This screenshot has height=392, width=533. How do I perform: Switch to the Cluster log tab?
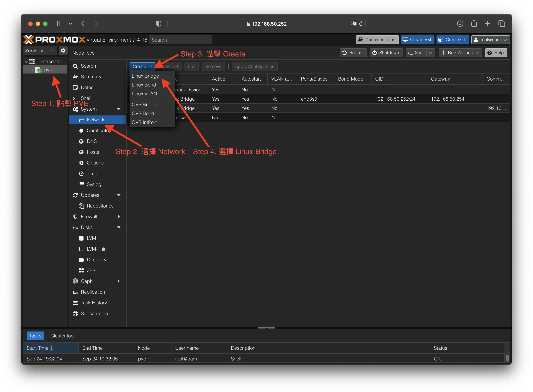62,336
